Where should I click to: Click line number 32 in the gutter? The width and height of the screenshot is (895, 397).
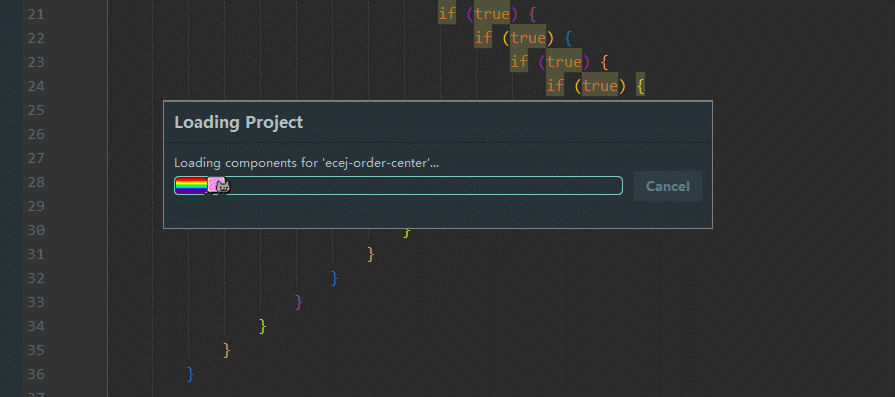click(x=35, y=278)
